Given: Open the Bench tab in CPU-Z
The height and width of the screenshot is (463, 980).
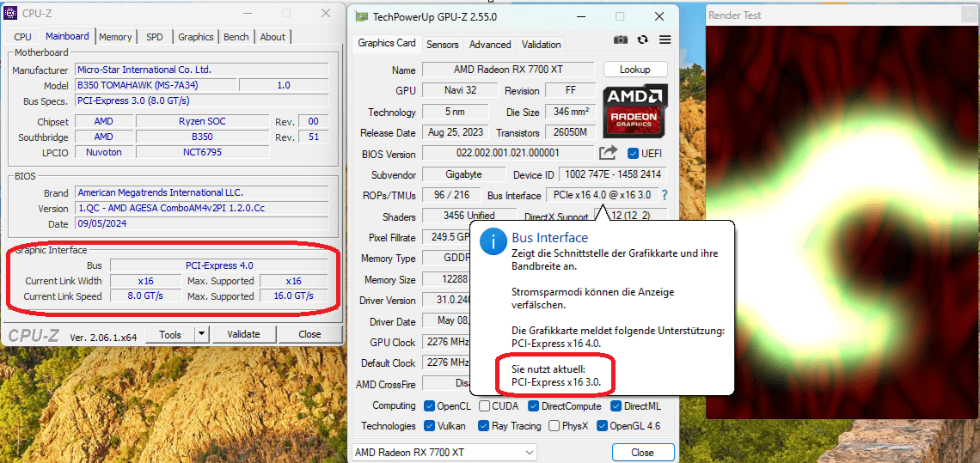Looking at the screenshot, I should click(x=236, y=37).
